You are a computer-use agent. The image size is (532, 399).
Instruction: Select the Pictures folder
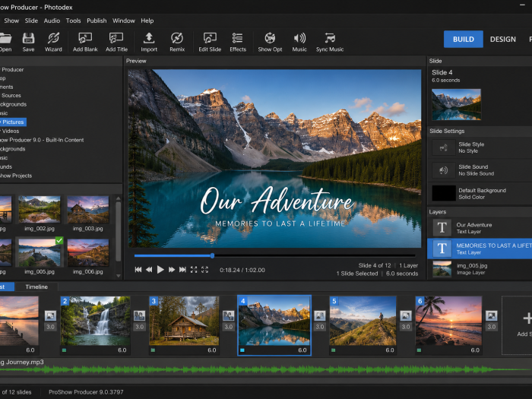[13, 122]
